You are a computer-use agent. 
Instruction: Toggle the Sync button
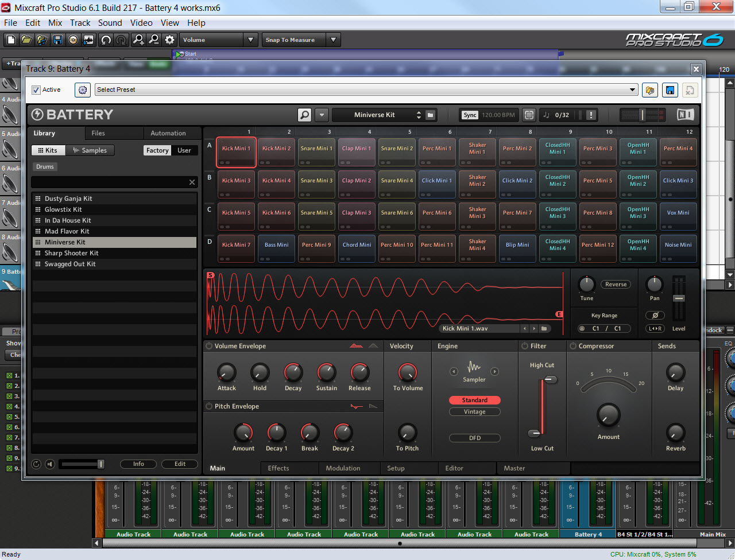click(470, 115)
